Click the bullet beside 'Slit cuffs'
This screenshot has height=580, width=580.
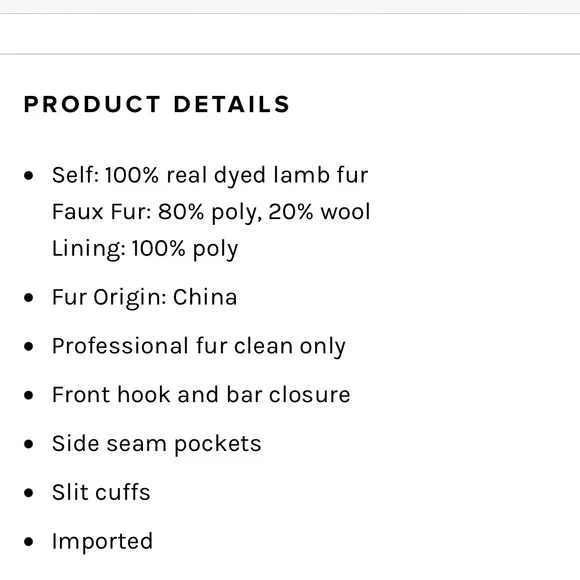coord(28,493)
